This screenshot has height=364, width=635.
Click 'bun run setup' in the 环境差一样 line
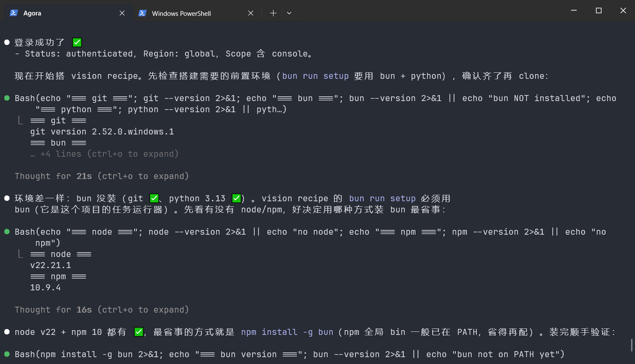pos(382,198)
